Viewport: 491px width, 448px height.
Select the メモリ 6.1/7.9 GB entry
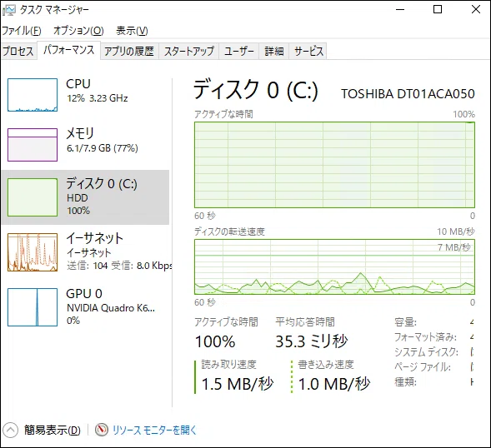pyautogui.click(x=85, y=145)
